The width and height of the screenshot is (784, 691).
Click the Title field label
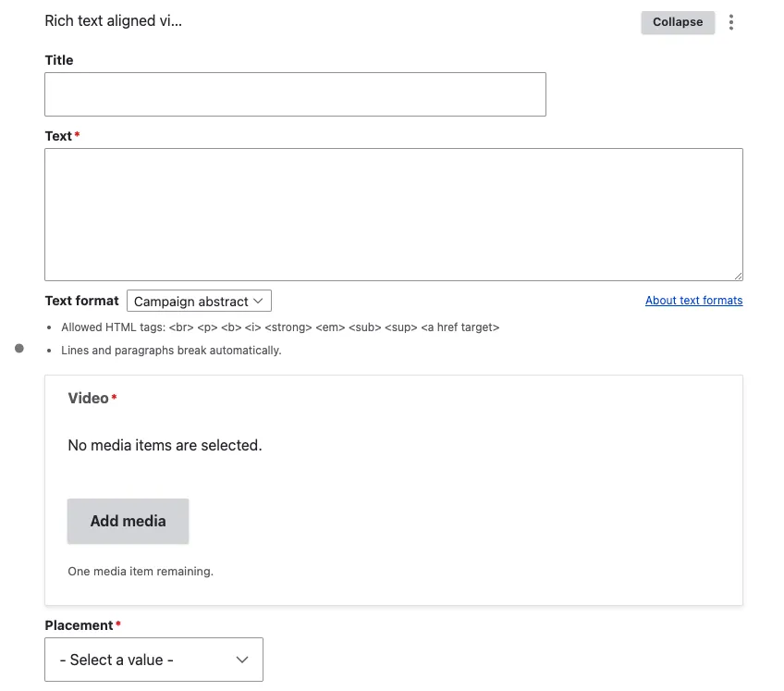tap(59, 60)
